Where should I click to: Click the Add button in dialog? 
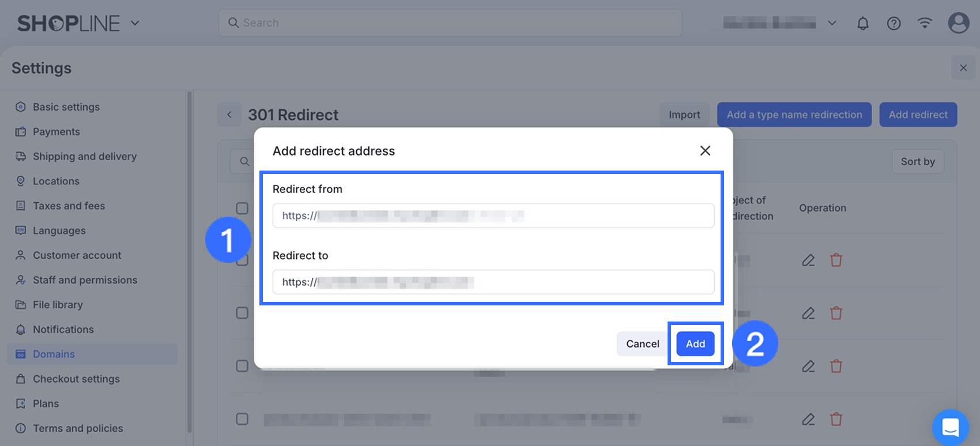tap(695, 344)
